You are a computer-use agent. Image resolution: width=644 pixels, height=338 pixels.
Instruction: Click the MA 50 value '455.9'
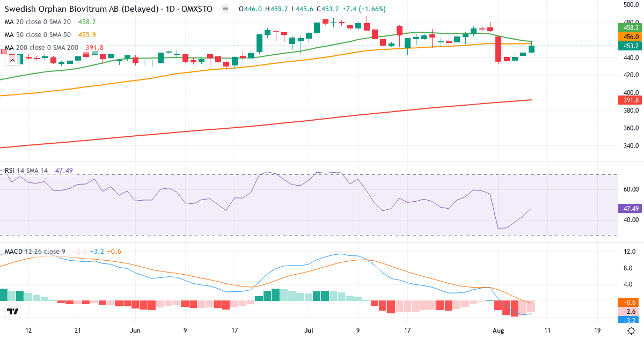[87, 35]
